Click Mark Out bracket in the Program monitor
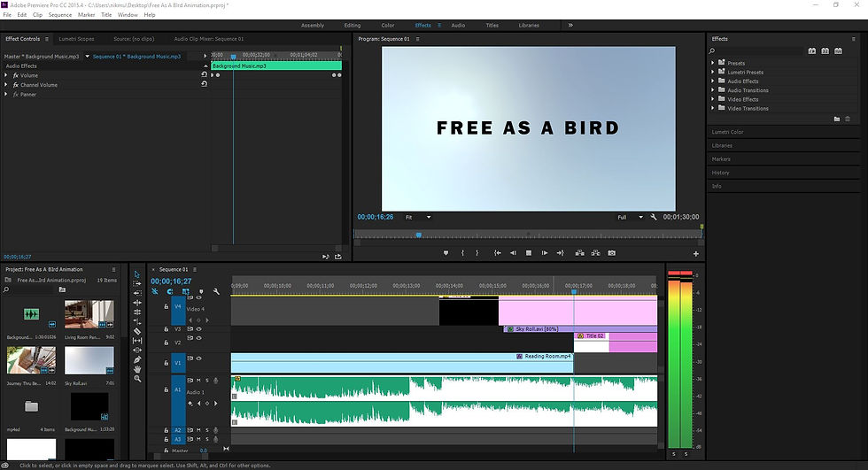Screen dimensions: 868x470 [477, 252]
